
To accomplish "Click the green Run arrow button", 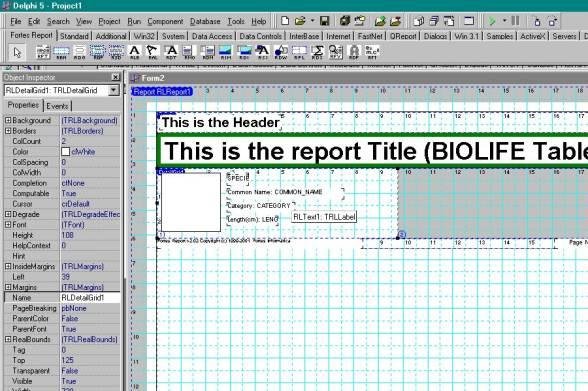I will (492, 21).
